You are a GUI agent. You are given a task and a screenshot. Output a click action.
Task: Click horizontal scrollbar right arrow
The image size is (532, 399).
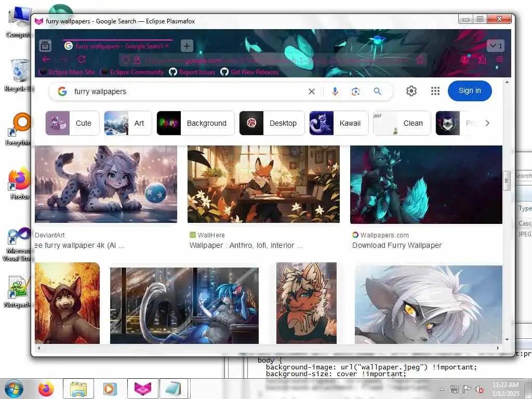[498, 348]
